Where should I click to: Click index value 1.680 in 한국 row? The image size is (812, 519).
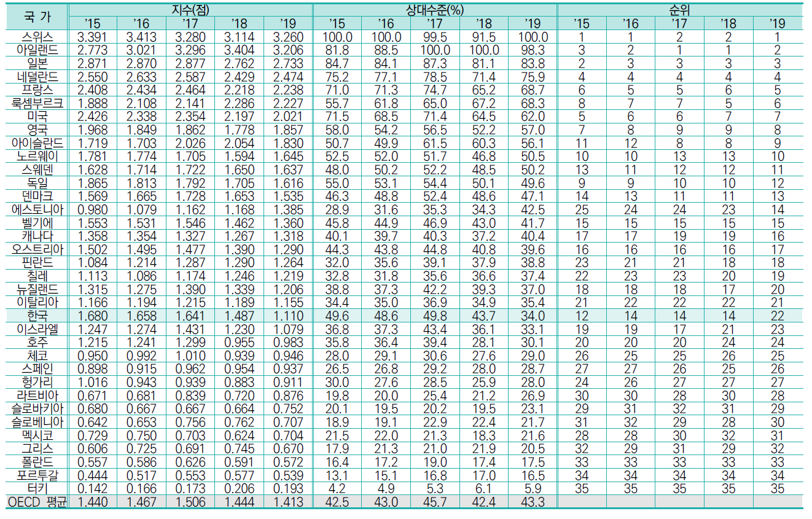[93, 316]
